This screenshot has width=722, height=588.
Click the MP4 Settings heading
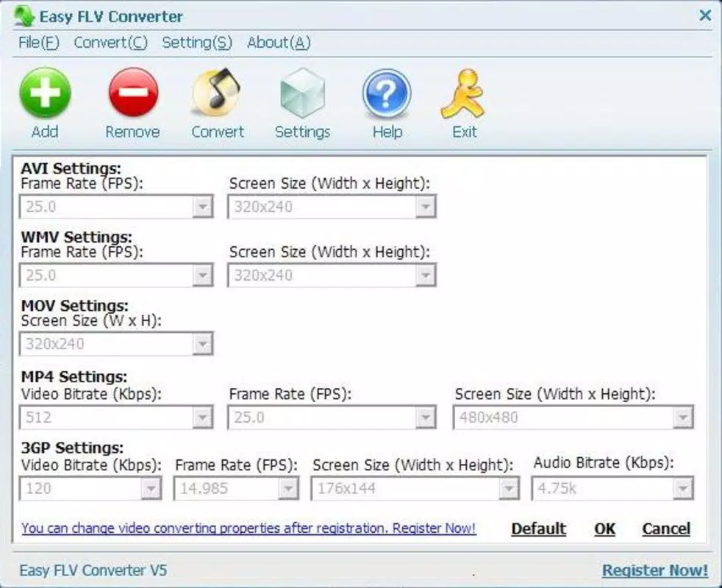(74, 376)
